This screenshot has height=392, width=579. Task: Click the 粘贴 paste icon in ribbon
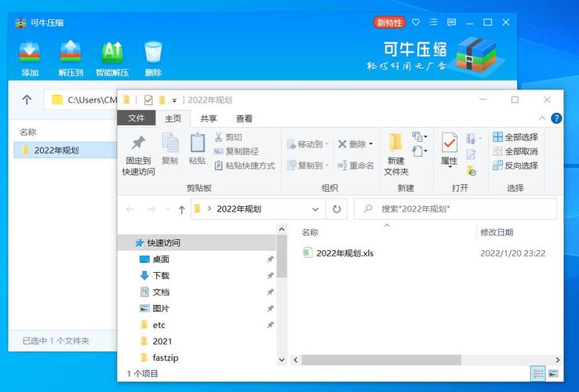(x=197, y=143)
